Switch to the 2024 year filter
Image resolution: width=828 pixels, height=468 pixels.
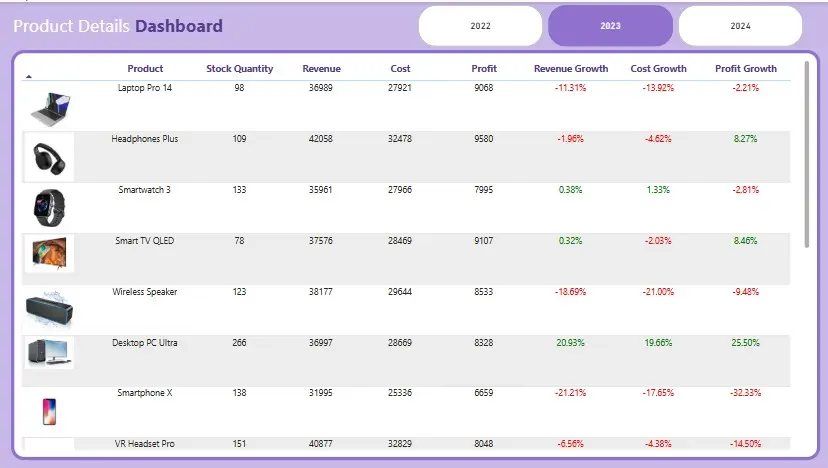point(740,26)
